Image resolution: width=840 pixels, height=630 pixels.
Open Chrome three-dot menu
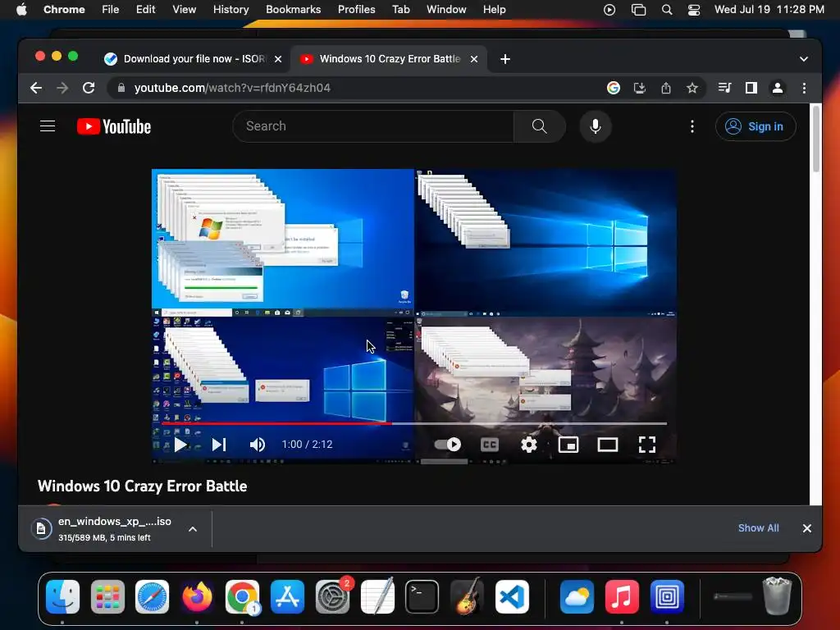coord(804,88)
